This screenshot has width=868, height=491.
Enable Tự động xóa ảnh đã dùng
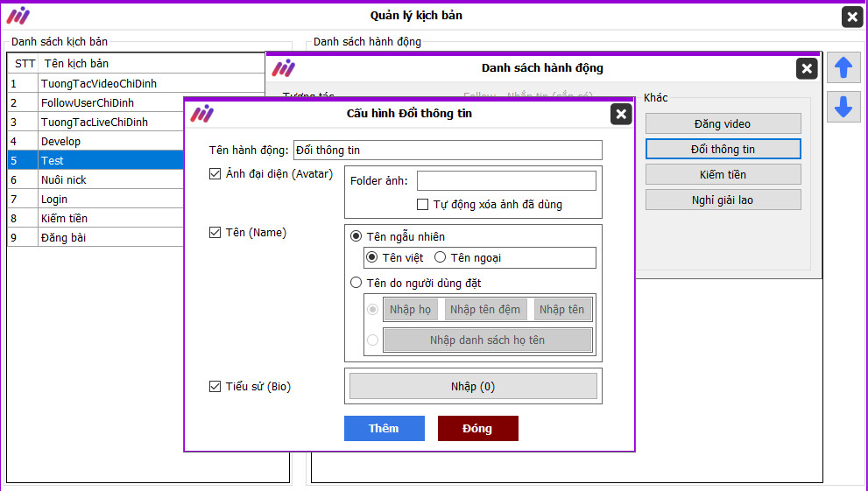click(x=422, y=205)
